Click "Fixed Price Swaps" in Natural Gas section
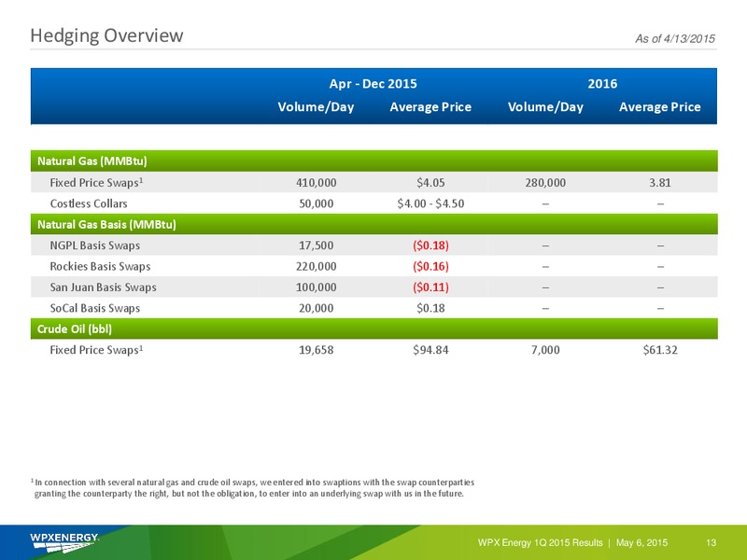 tap(96, 182)
